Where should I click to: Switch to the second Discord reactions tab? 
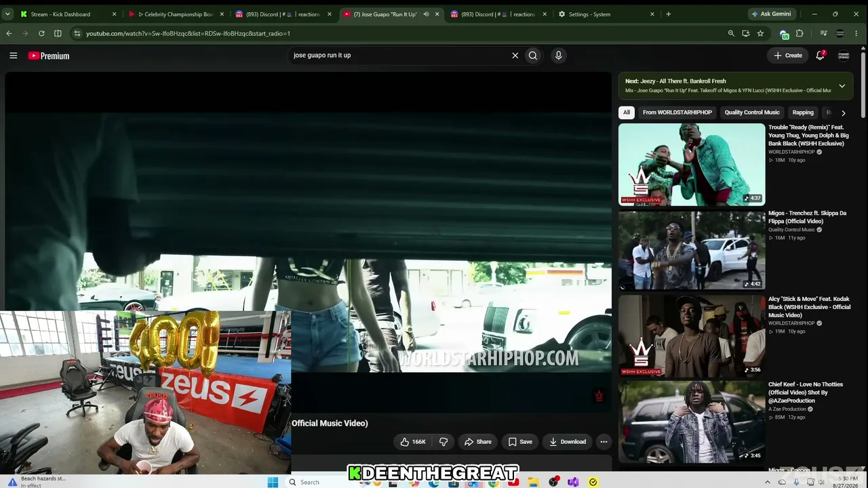pyautogui.click(x=498, y=14)
